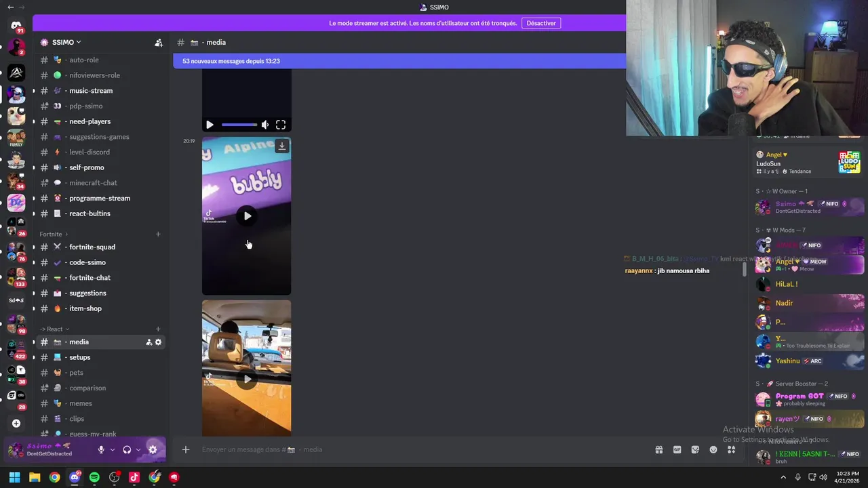Open HiLaL ! profile in member list
This screenshot has width=868, height=488.
810,284
